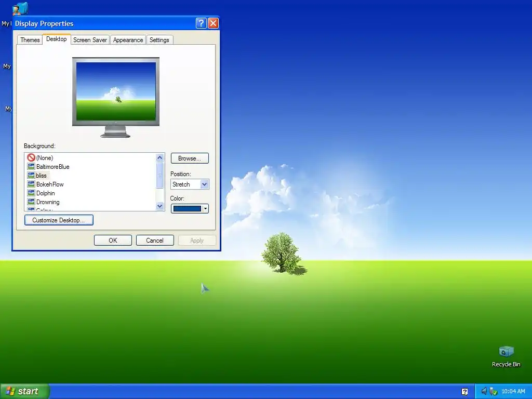Click the dialog help question-mark button

pyautogui.click(x=201, y=23)
